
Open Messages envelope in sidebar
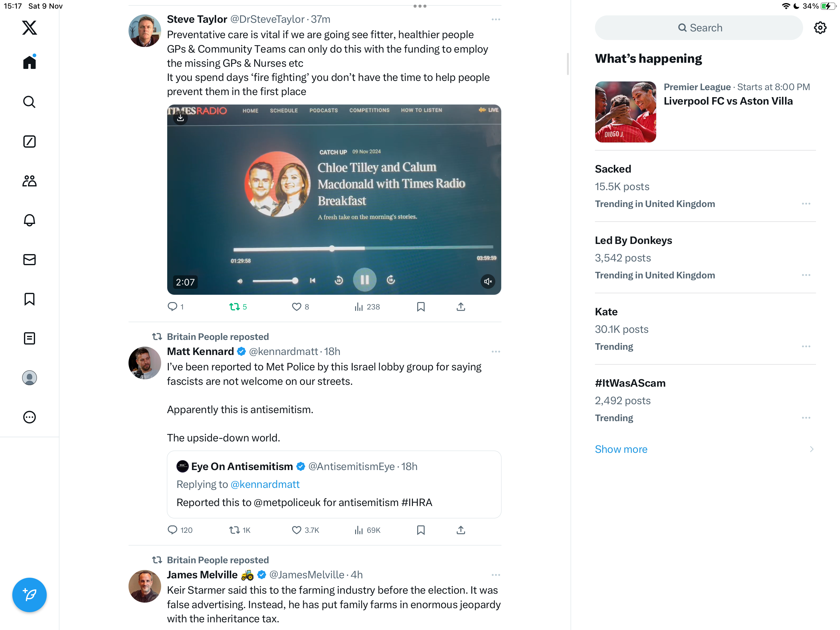click(x=29, y=260)
